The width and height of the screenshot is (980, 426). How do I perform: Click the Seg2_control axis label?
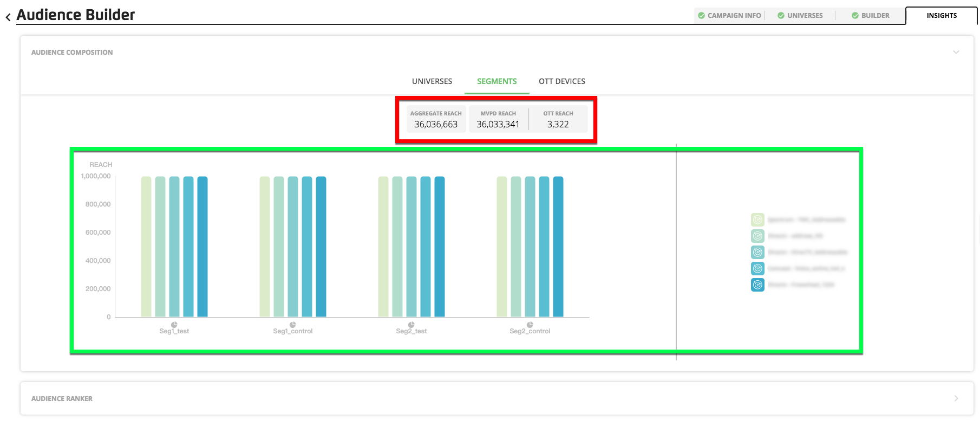point(530,331)
